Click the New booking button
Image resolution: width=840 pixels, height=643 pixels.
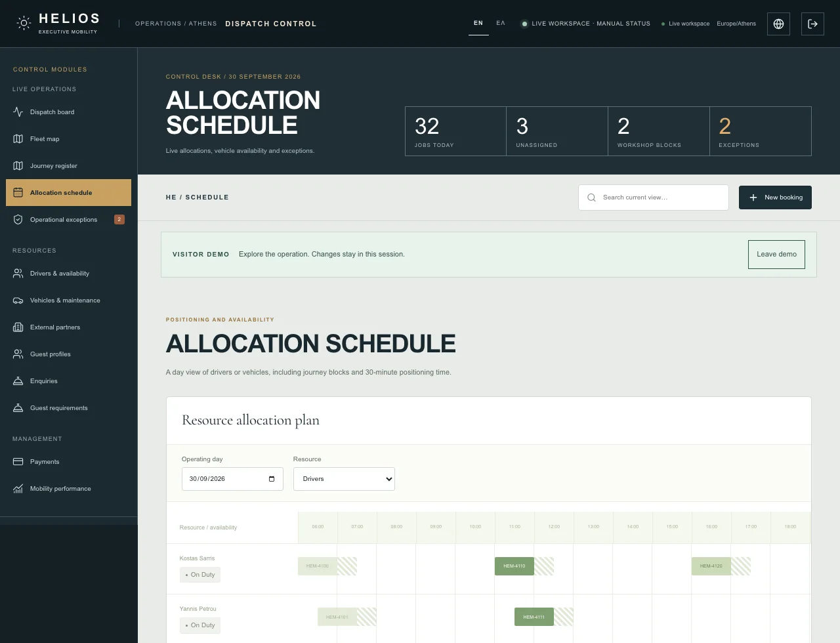click(775, 197)
